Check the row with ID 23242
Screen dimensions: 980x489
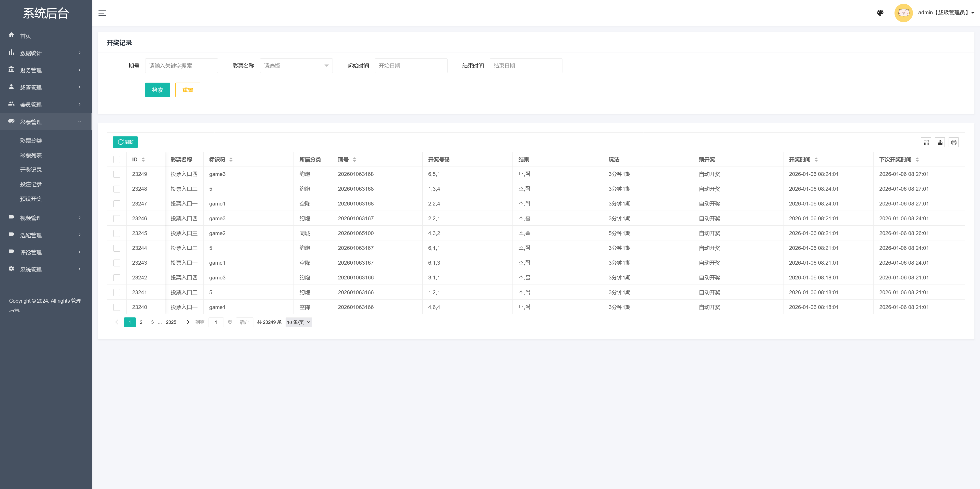point(117,278)
